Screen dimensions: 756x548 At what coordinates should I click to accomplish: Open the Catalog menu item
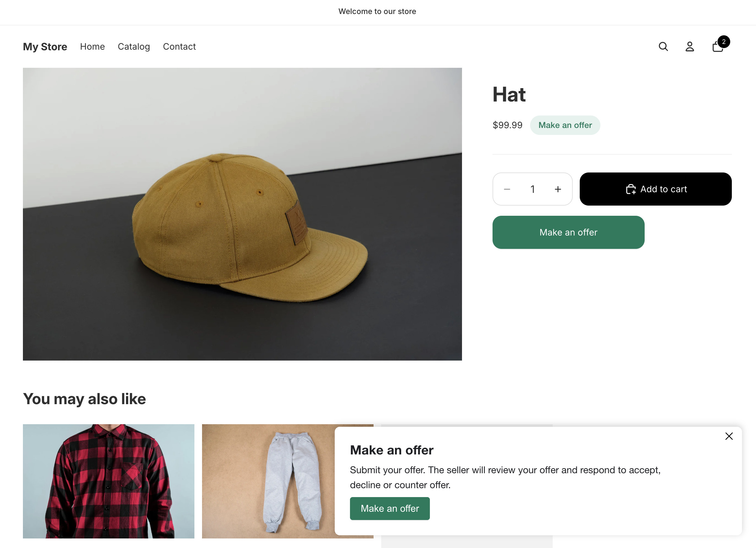point(134,47)
